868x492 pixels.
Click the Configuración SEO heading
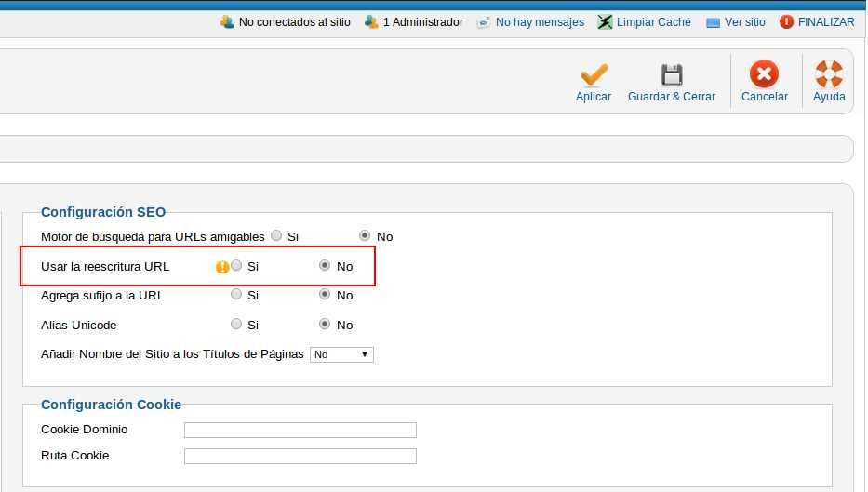point(103,212)
